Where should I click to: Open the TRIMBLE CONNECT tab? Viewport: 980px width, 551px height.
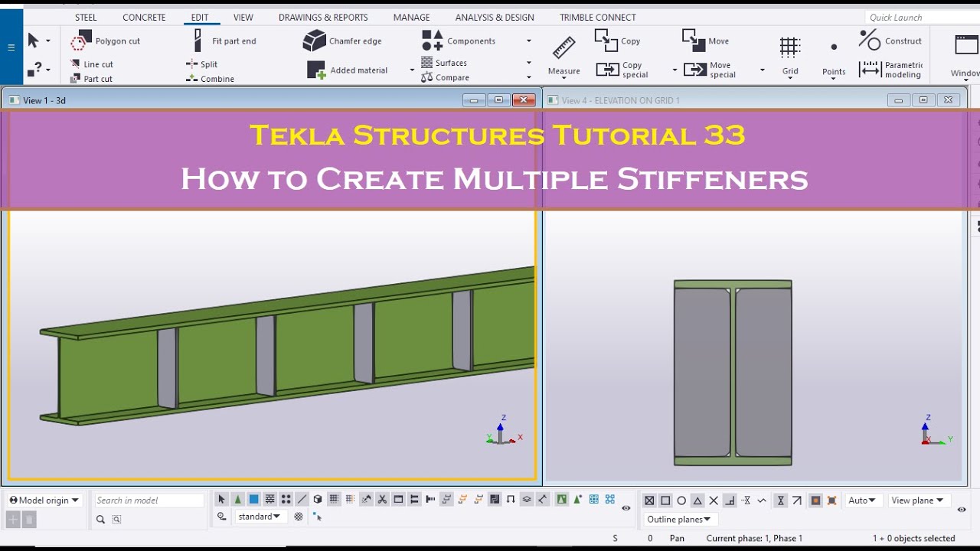598,17
